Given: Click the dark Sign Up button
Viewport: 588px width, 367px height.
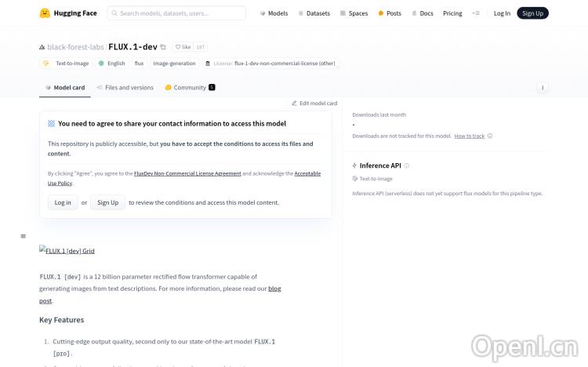Looking at the screenshot, I should [532, 13].
